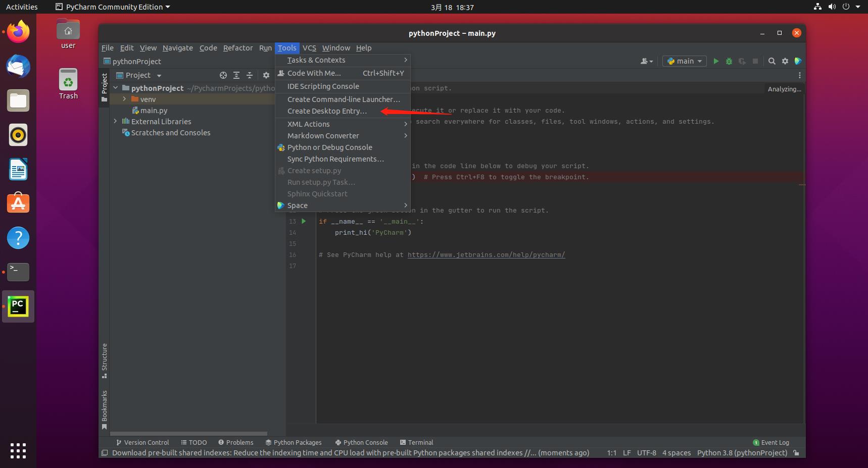Choose Sync Python Requirements item
This screenshot has height=468, width=868.
coord(343,159)
